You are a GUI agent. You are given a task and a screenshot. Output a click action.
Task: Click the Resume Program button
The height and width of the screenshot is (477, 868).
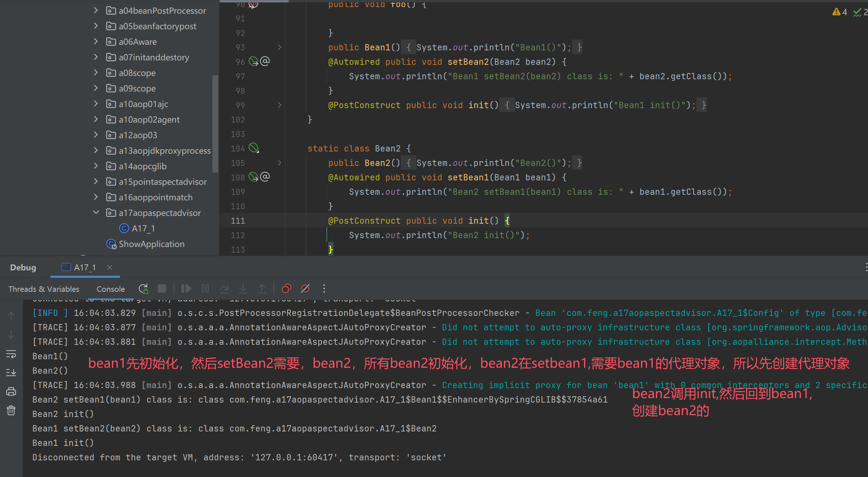pyautogui.click(x=186, y=288)
